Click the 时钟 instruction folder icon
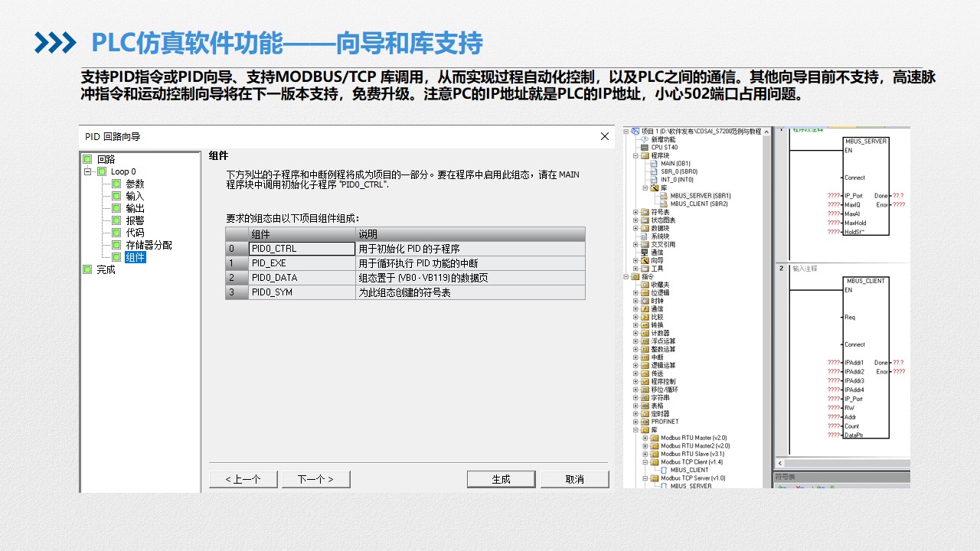The height and width of the screenshot is (551, 980). [645, 301]
